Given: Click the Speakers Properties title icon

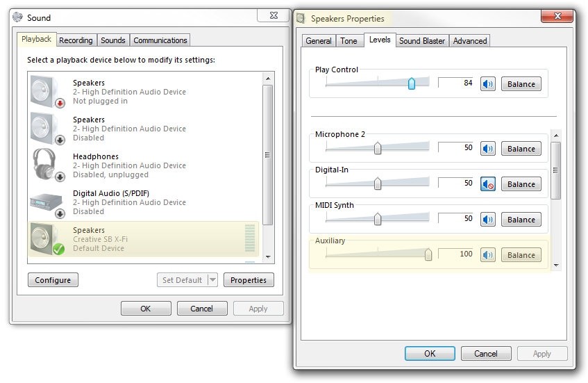Looking at the screenshot, I should 301,18.
